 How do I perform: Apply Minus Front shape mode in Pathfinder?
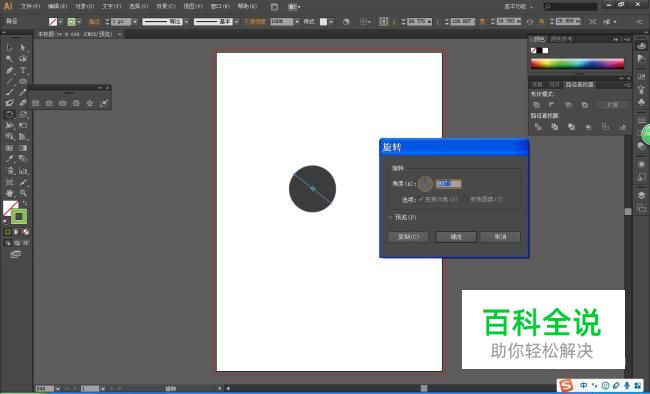(551, 105)
